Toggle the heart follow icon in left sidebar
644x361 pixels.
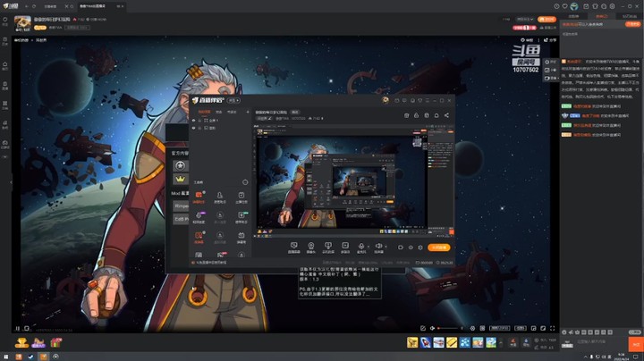pyautogui.click(x=5, y=20)
